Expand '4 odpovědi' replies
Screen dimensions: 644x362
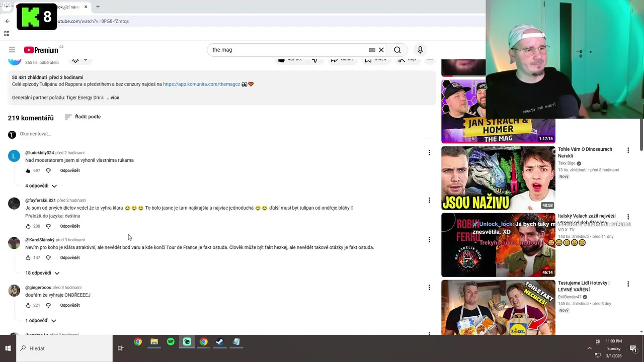[41, 186]
